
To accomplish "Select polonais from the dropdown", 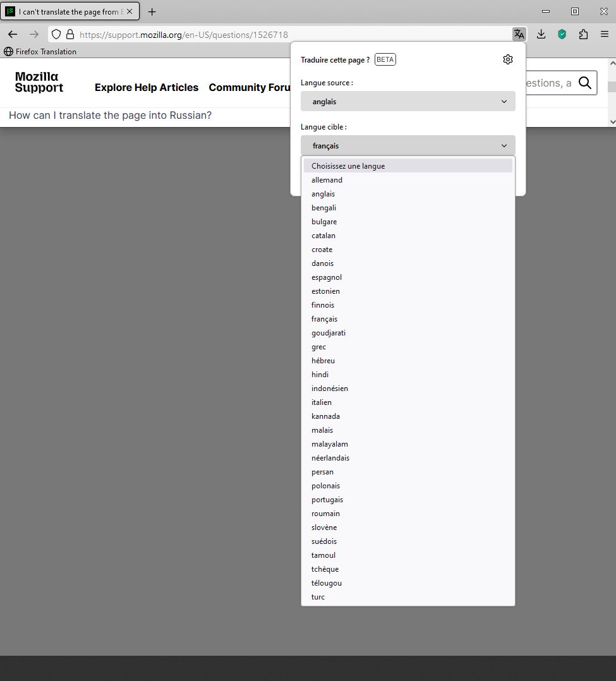I will pyautogui.click(x=408, y=486).
